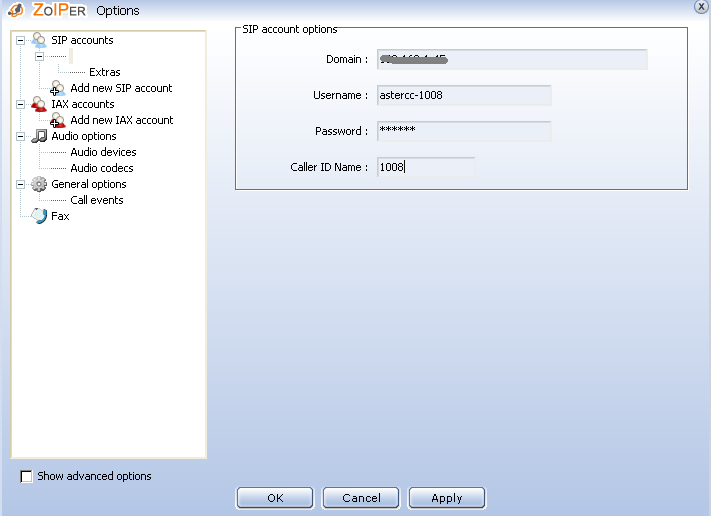Click the Add new IAX account icon

(x=58, y=120)
